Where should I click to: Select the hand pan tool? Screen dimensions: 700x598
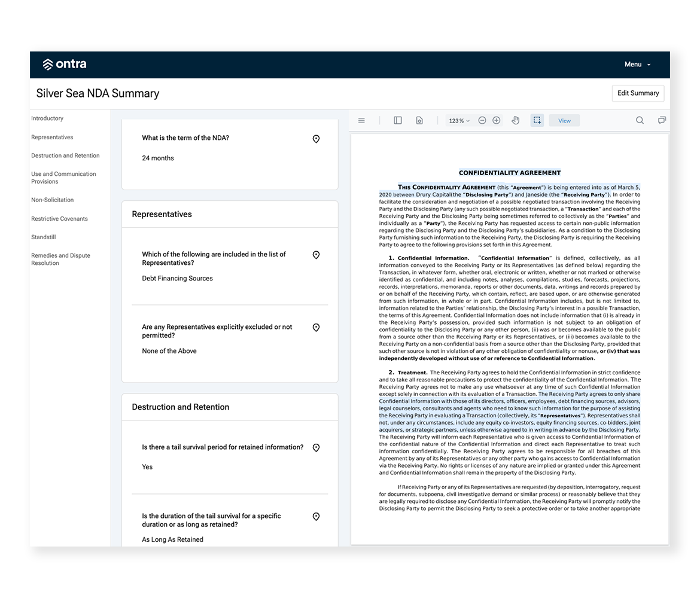point(515,120)
